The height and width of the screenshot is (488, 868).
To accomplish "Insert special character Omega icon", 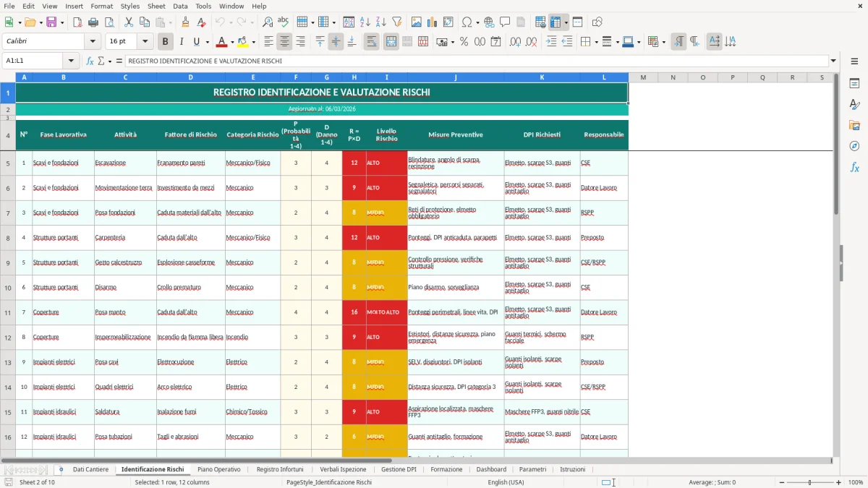I will 467,22.
